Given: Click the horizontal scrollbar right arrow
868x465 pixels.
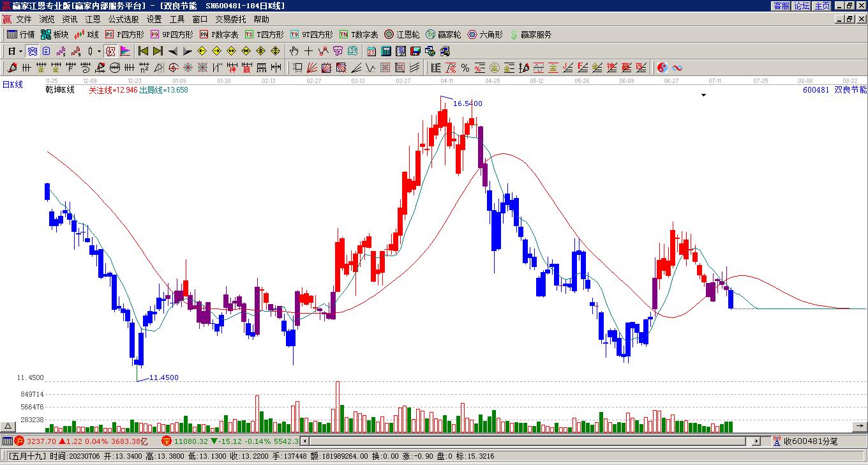Looking at the screenshot, I should (756, 441).
